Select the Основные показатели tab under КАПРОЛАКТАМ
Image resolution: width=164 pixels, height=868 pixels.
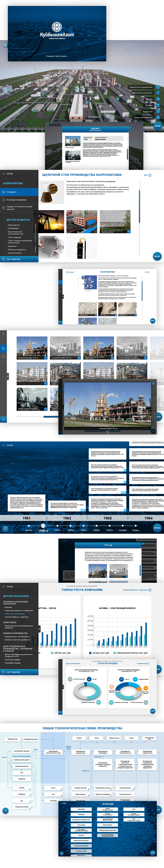(19, 200)
